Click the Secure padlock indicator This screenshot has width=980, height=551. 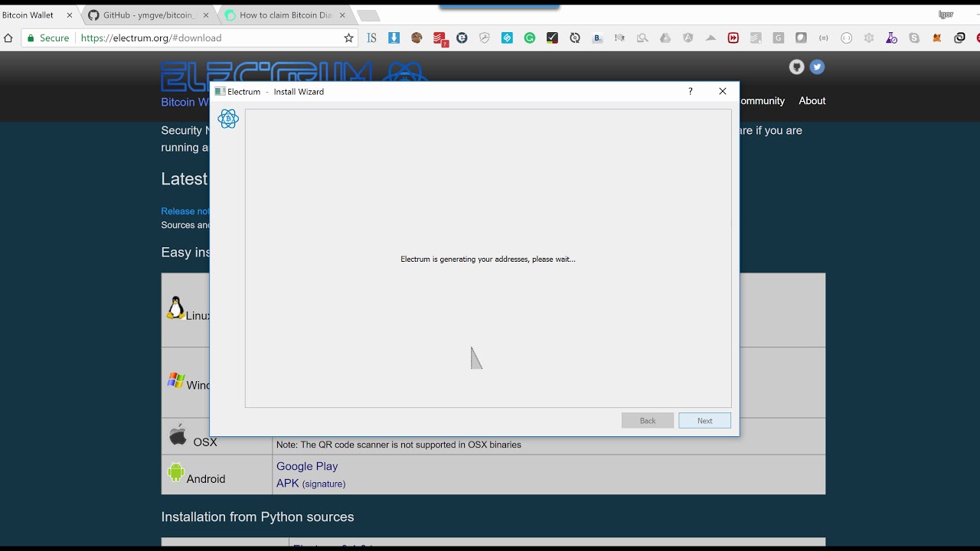tap(47, 37)
